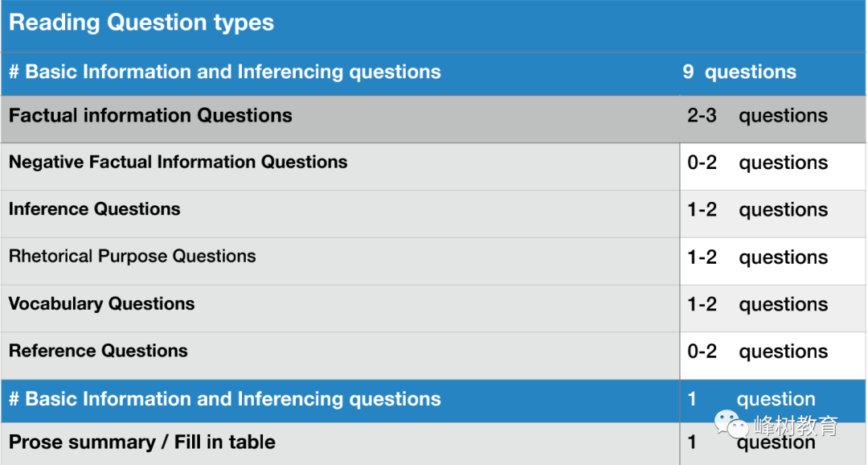Select the Vocabulary Questions cell
The height and width of the screenshot is (465, 868).
[341, 309]
